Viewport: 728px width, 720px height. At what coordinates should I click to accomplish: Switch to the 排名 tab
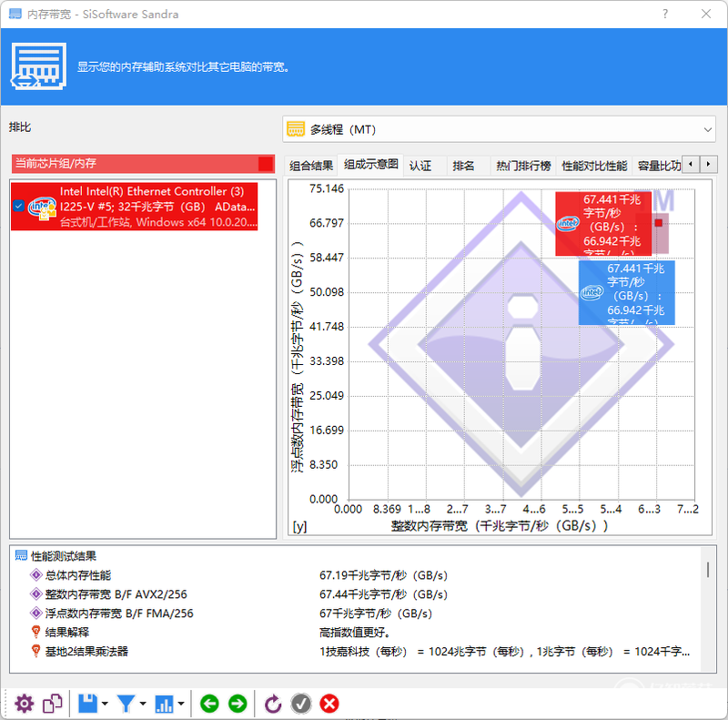[463, 166]
